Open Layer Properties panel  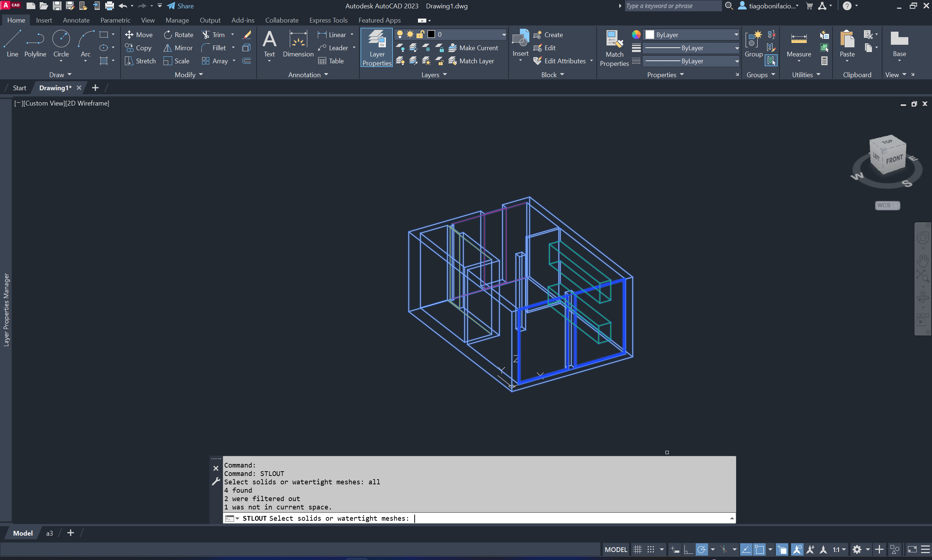pyautogui.click(x=376, y=48)
